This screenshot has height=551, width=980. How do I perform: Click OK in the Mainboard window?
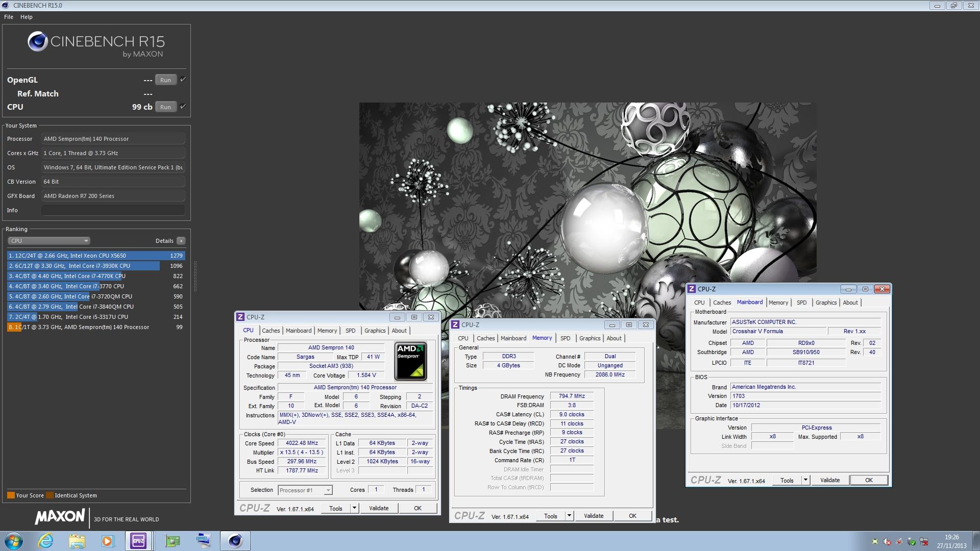point(869,480)
